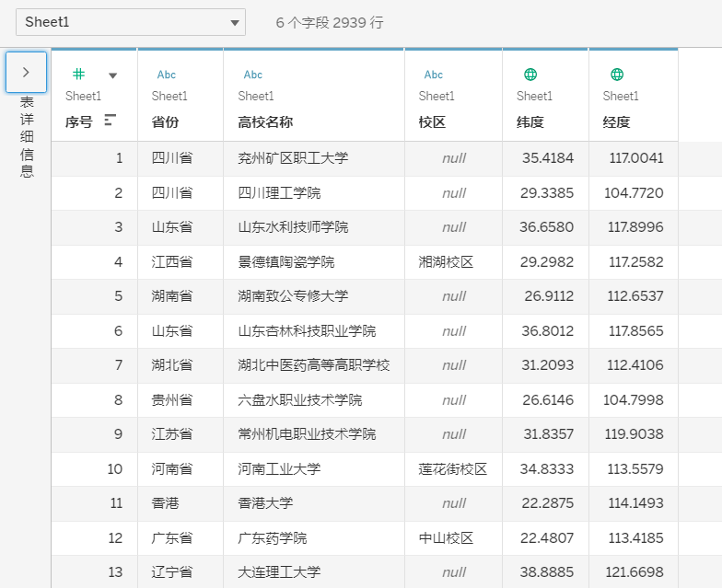
Task: Select the 河南工业大学 cell
Action: tap(279, 469)
